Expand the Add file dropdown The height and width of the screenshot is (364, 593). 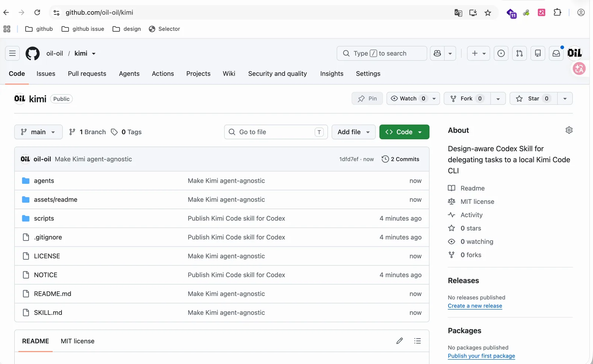pos(354,132)
